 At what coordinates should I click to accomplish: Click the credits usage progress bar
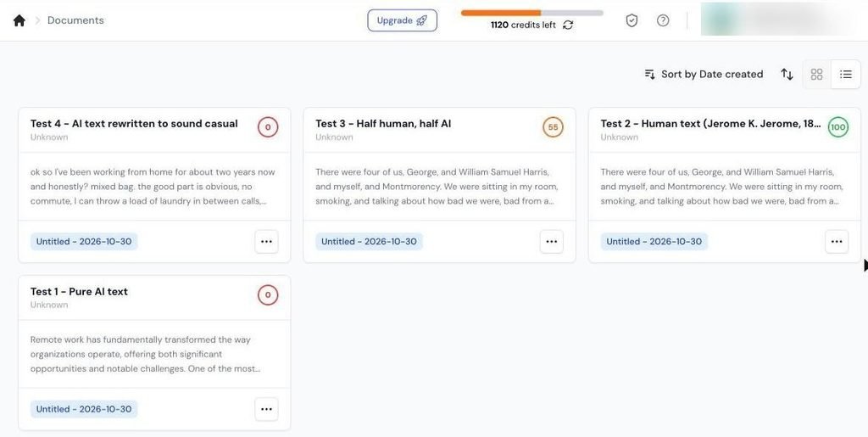tap(532, 13)
